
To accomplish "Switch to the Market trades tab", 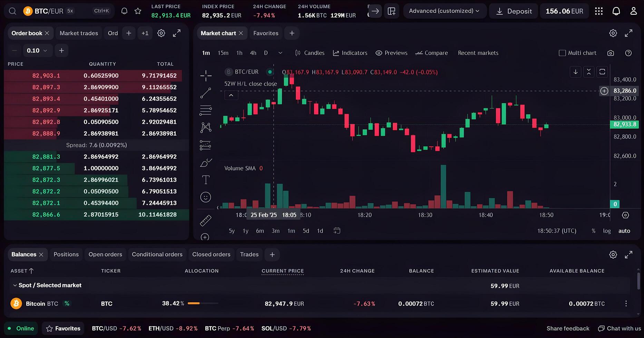I will coord(79,33).
